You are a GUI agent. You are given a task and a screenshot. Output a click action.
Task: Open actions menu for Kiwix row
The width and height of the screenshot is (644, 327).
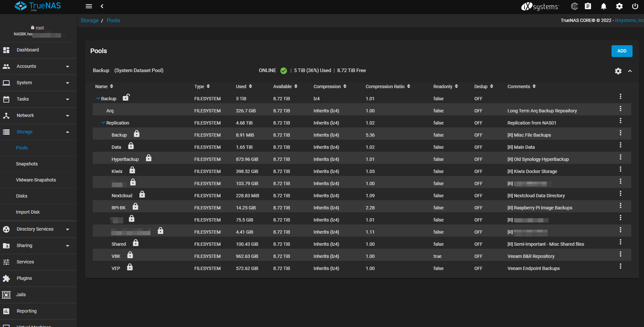coord(620,169)
